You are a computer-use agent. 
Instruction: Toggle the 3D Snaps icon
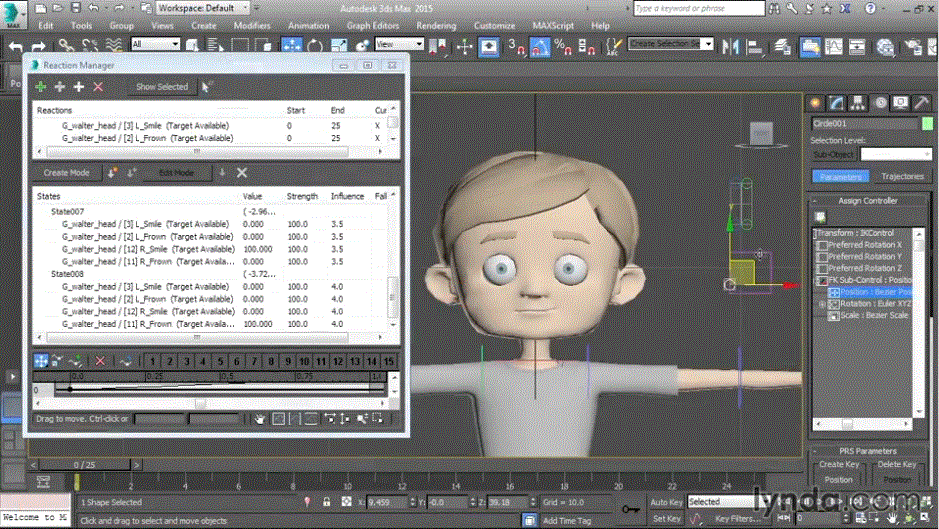[x=516, y=46]
